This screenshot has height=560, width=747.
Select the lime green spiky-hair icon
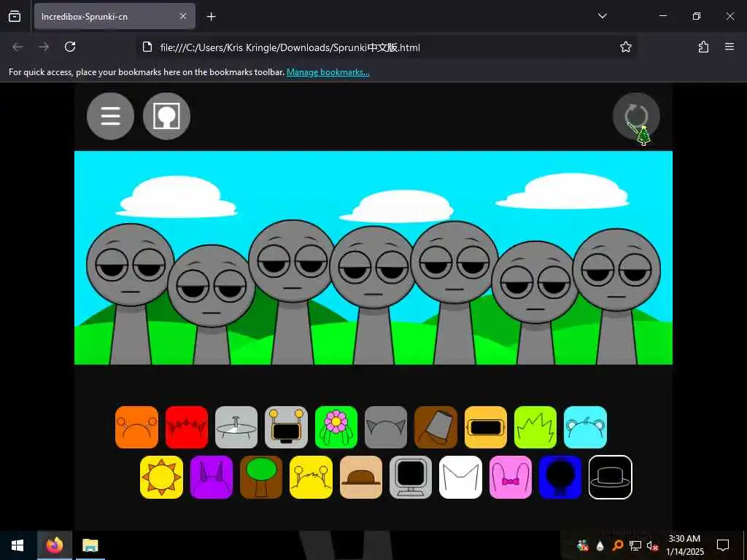(x=535, y=427)
